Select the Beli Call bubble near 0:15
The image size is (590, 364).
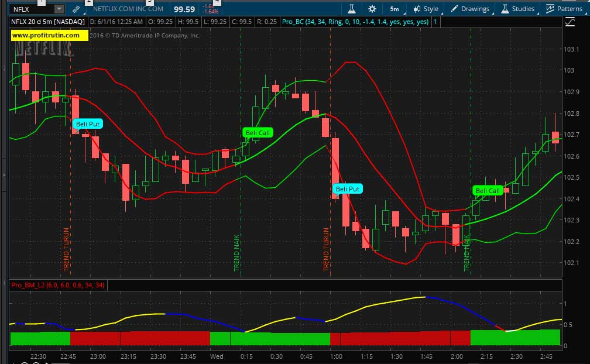tap(258, 133)
